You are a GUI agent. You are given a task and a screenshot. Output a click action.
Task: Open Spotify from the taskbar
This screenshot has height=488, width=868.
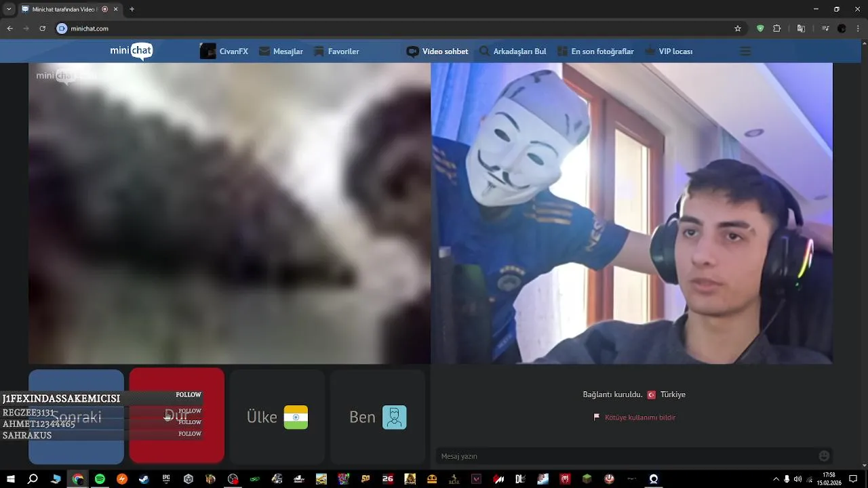[100, 479]
